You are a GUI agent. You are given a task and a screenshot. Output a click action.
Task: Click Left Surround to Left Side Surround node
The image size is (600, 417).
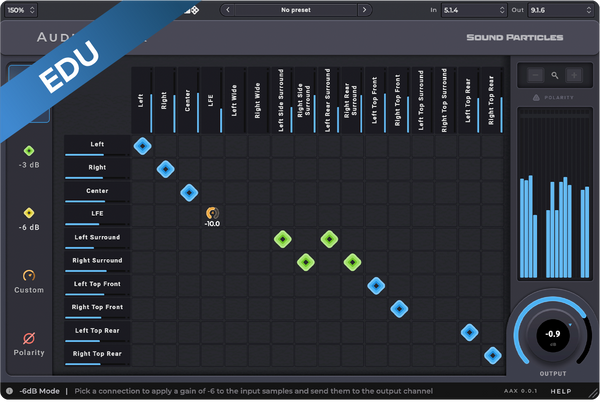tap(283, 239)
